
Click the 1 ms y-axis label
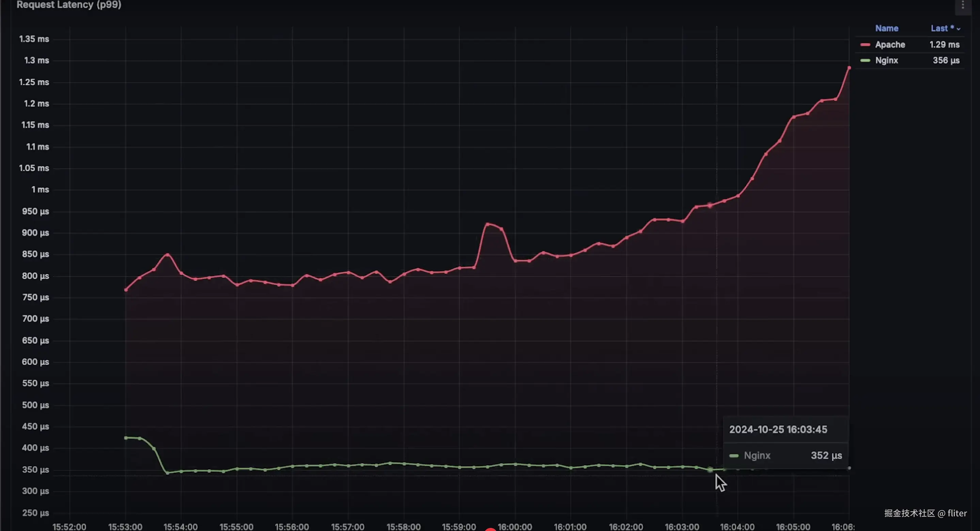40,189
